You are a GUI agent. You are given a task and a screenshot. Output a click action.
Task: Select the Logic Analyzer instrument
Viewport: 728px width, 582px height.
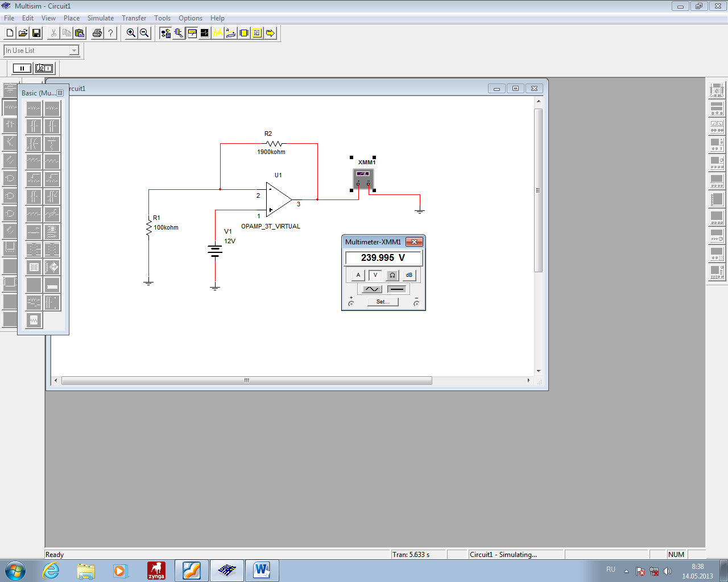pyautogui.click(x=717, y=199)
